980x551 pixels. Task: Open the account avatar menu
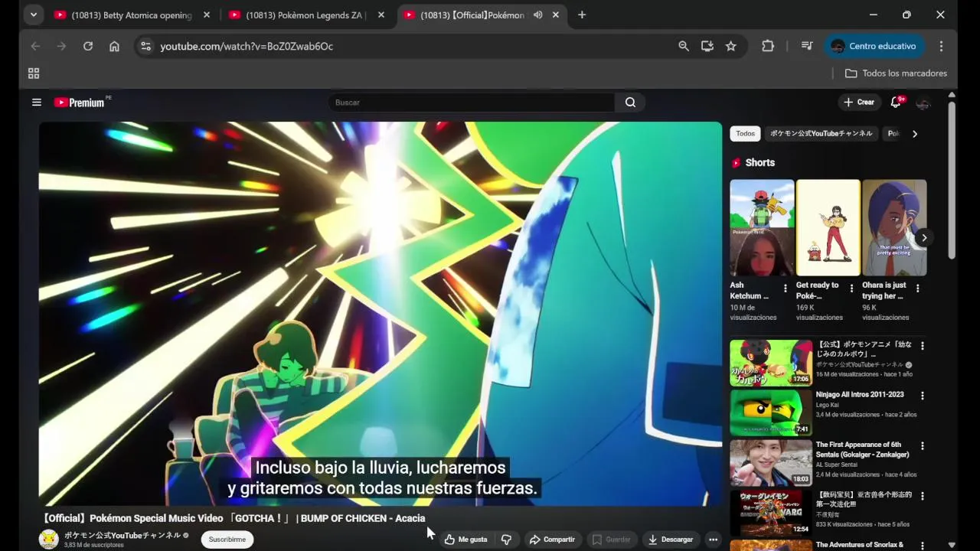click(923, 103)
